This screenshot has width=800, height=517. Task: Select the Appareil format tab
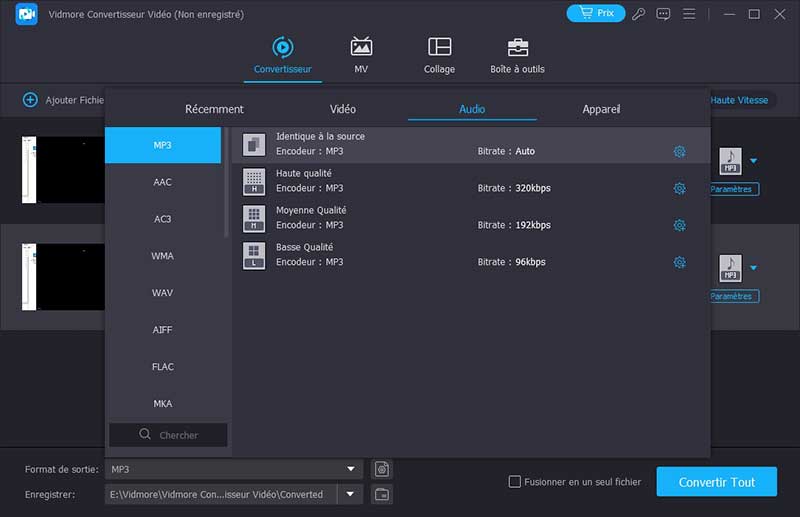[x=601, y=109]
